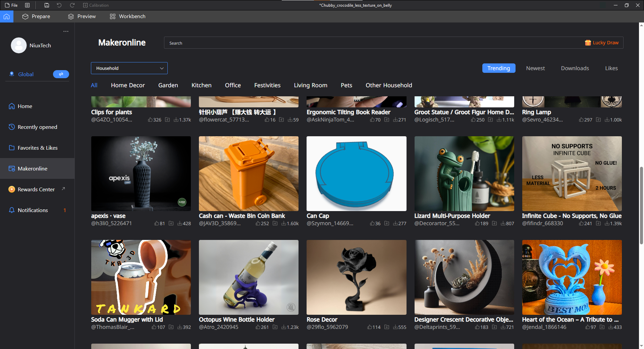644x349 pixels.
Task: Like the Clips for plants model
Action: [150, 119]
